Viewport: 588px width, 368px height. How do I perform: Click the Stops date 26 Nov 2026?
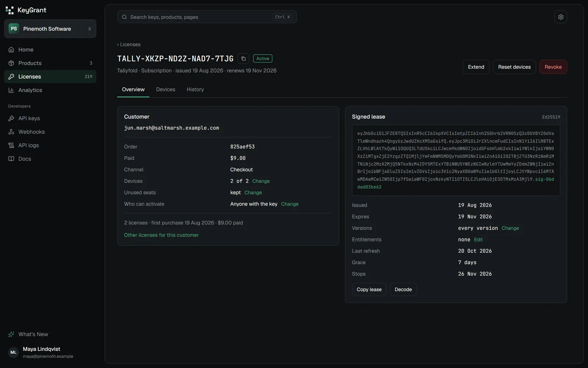click(475, 274)
